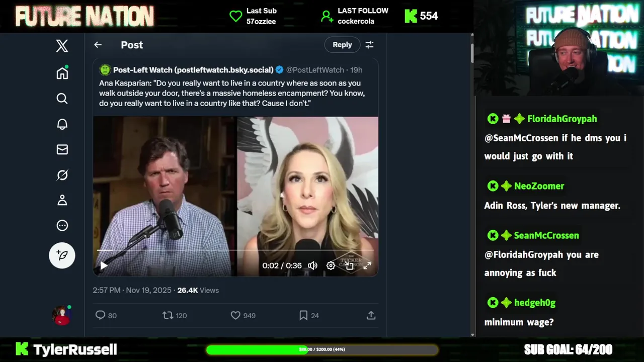Open the account avatar at sidebar bottom
The height and width of the screenshot is (362, 644).
[62, 315]
